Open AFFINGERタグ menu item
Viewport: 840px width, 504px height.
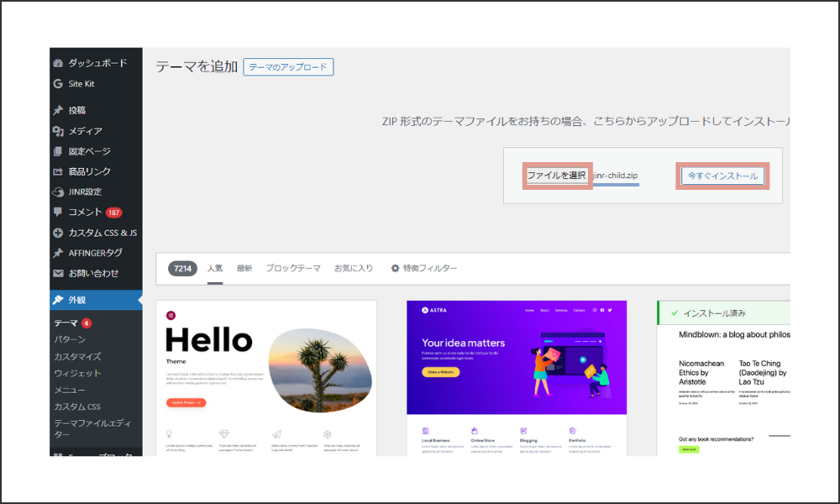[96, 253]
